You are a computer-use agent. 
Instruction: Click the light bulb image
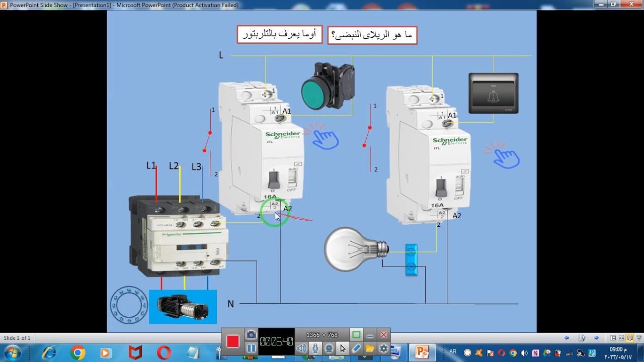(357, 248)
